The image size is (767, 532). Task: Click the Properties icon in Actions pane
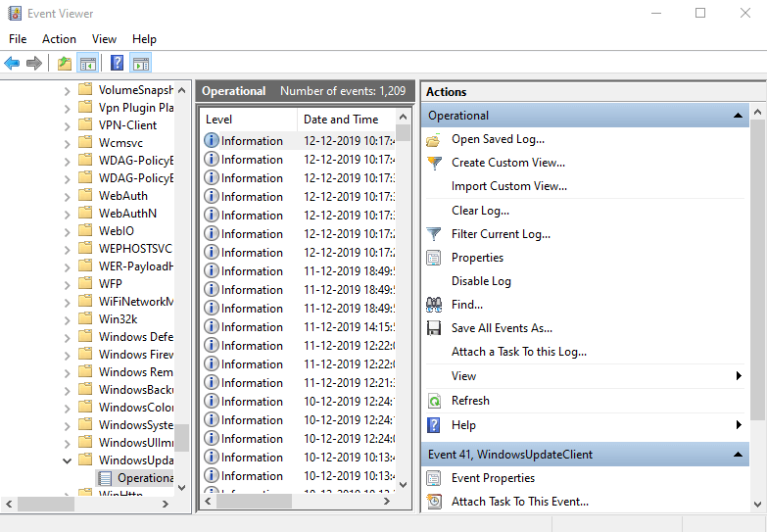coord(433,258)
